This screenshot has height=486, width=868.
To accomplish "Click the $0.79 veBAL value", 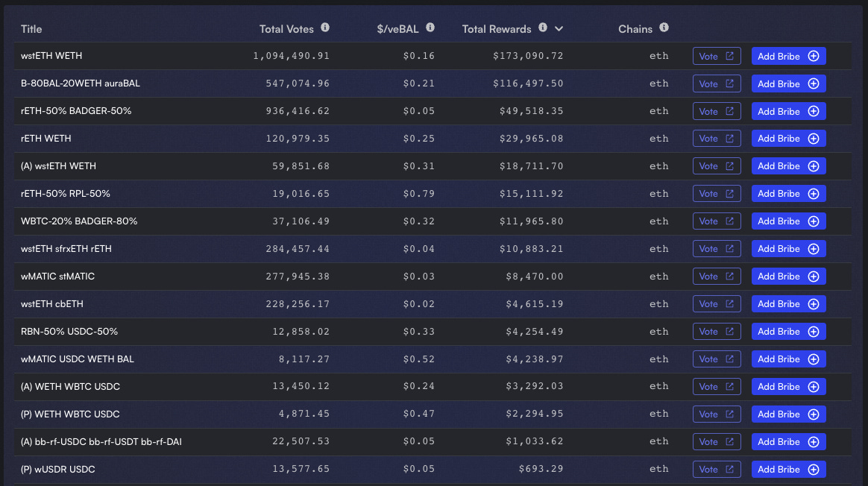I will [418, 194].
